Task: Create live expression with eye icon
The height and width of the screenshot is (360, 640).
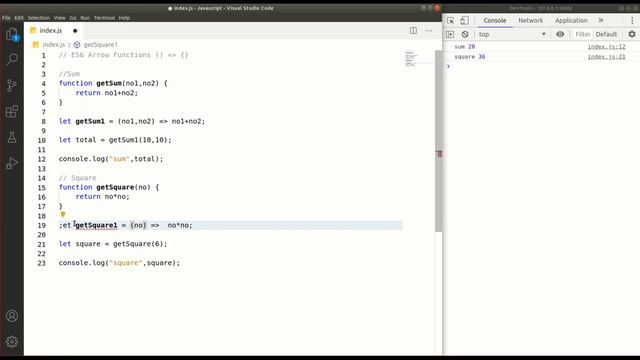Action: click(x=560, y=34)
